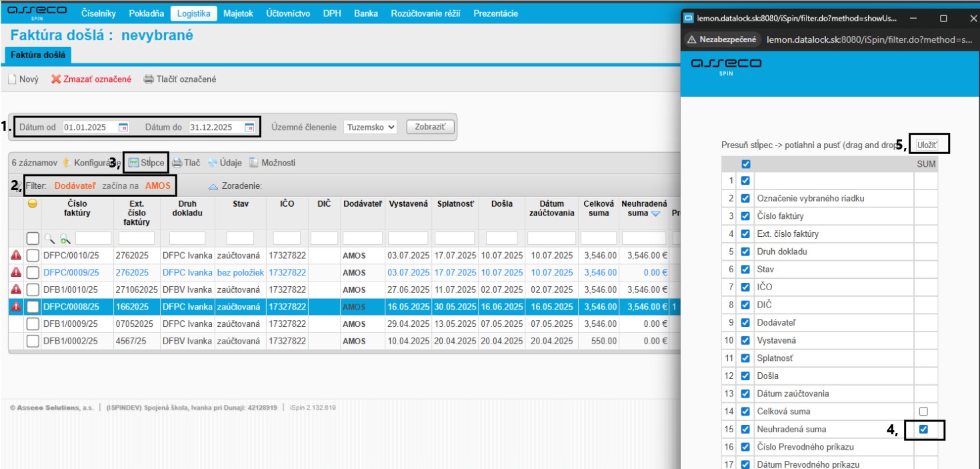980x469 pixels.
Task: Tick the checkbox for invoice DFB1/0009/25
Action: pyautogui.click(x=33, y=324)
